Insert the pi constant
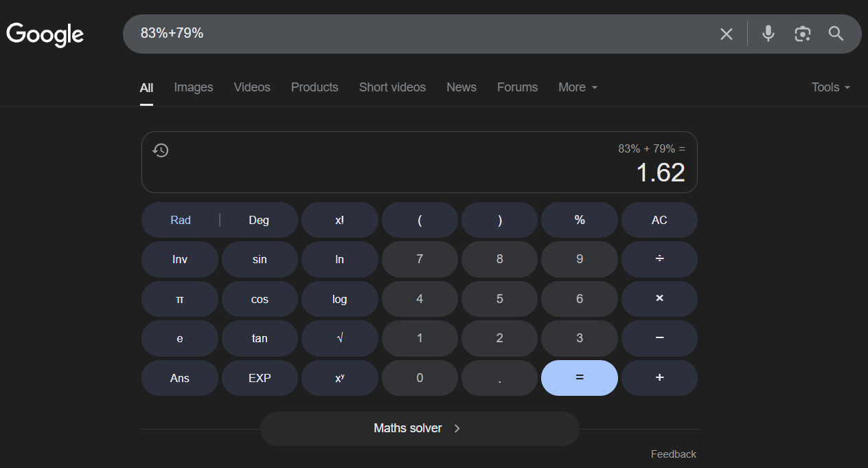The image size is (868, 468). click(180, 299)
